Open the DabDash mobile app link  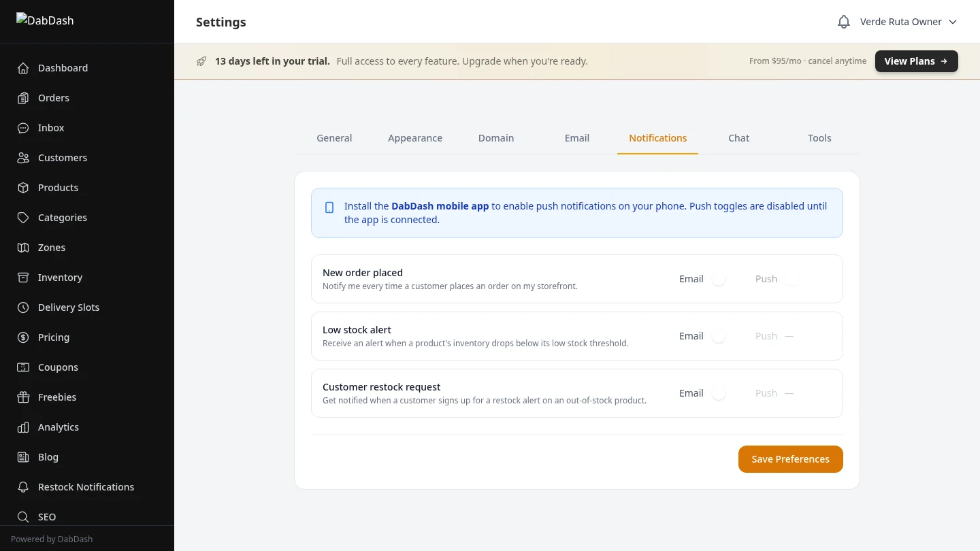pos(440,205)
